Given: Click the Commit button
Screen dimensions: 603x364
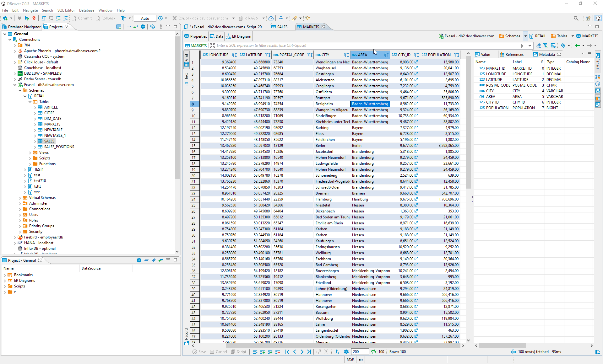Looking at the screenshot, I should pyautogui.click(x=82, y=18).
